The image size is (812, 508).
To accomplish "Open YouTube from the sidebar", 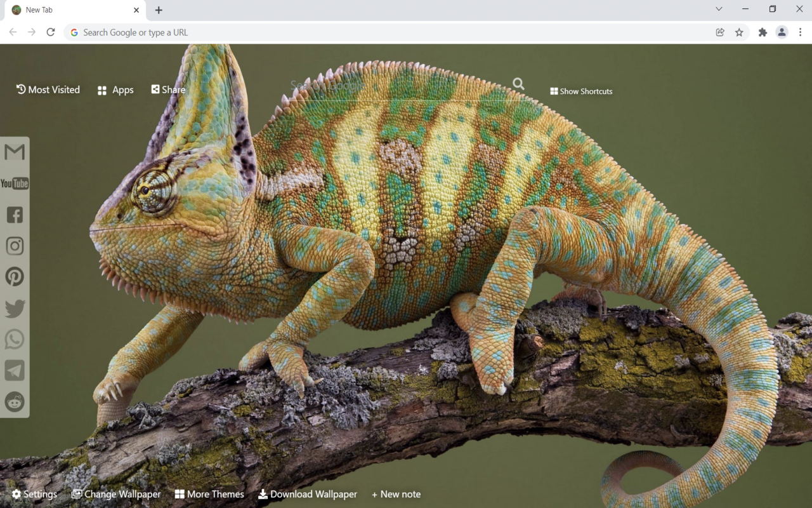I will click(x=15, y=184).
